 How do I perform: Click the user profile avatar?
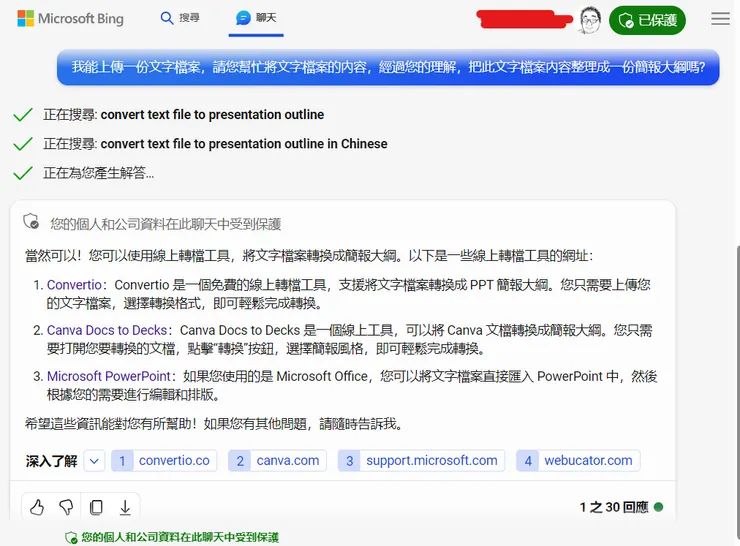coord(589,20)
